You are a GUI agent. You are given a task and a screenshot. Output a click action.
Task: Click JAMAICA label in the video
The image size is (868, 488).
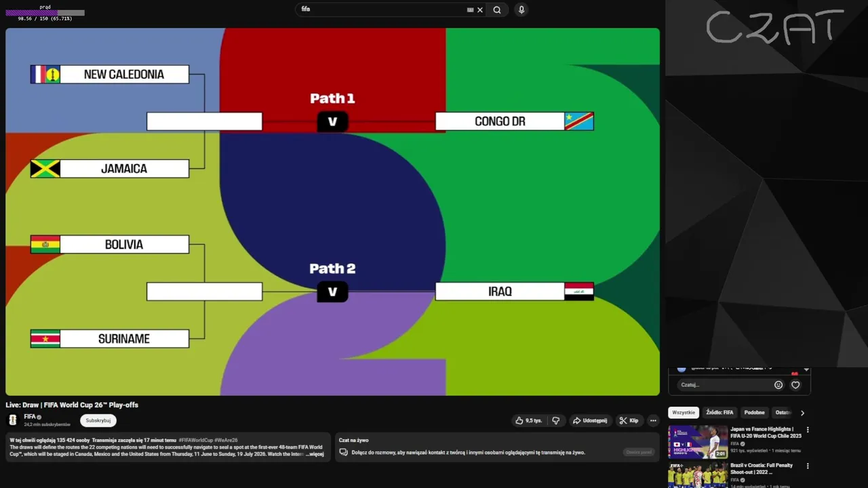point(124,169)
